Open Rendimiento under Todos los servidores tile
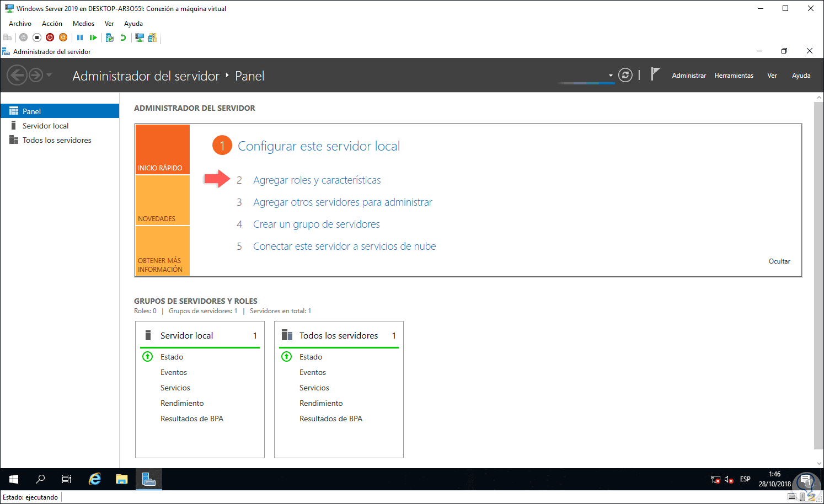This screenshot has height=504, width=824. (x=321, y=403)
